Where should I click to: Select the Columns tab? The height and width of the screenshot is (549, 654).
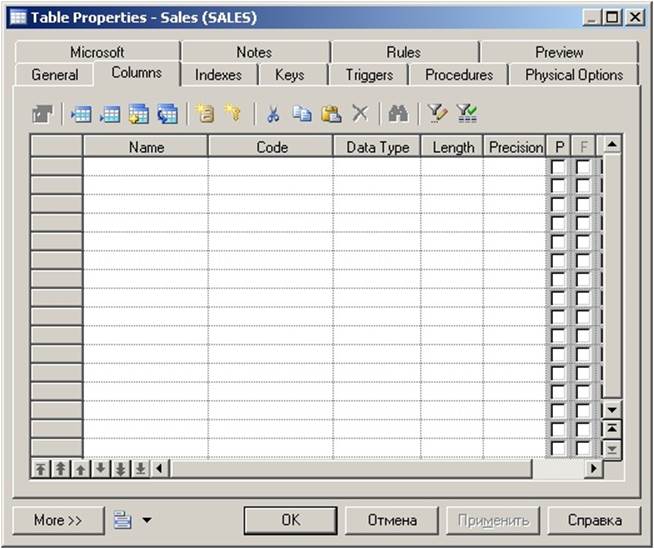pyautogui.click(x=136, y=73)
